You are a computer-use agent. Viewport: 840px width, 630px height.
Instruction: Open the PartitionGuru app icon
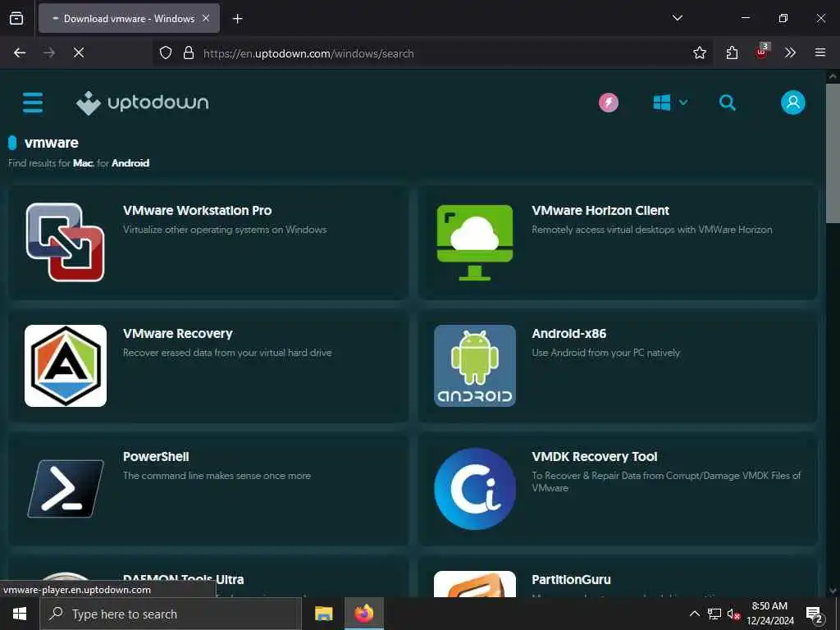click(x=475, y=584)
